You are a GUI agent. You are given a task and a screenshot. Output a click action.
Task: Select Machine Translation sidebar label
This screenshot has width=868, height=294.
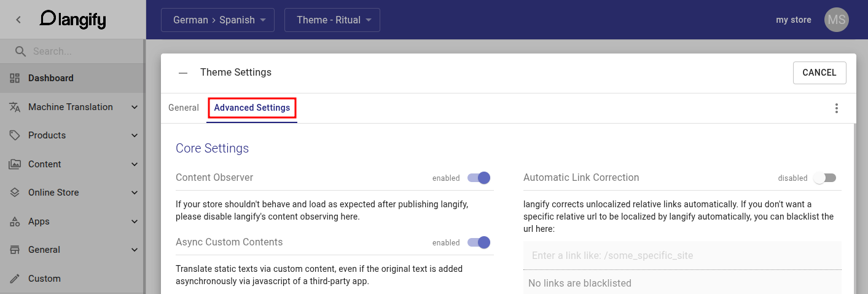(71, 107)
